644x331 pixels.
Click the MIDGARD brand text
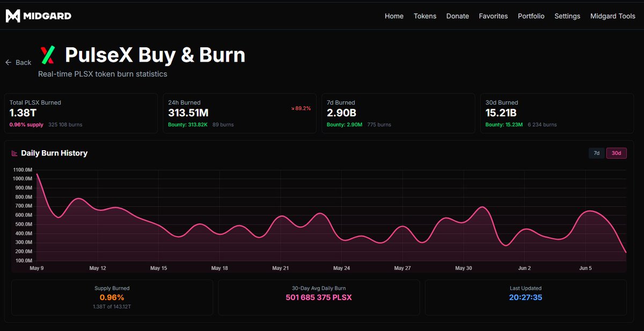(47, 16)
